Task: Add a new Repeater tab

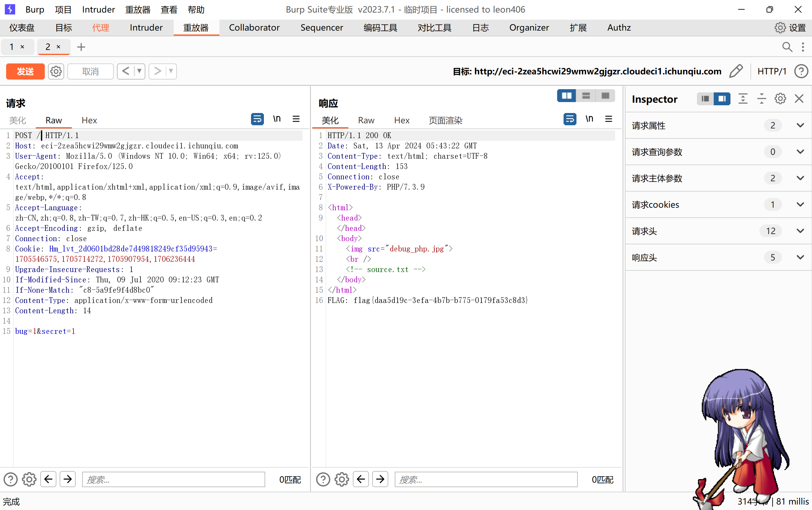Action: click(x=81, y=47)
